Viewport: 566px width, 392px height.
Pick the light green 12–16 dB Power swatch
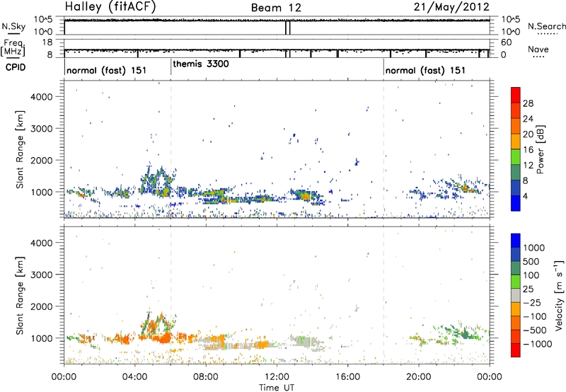point(516,156)
